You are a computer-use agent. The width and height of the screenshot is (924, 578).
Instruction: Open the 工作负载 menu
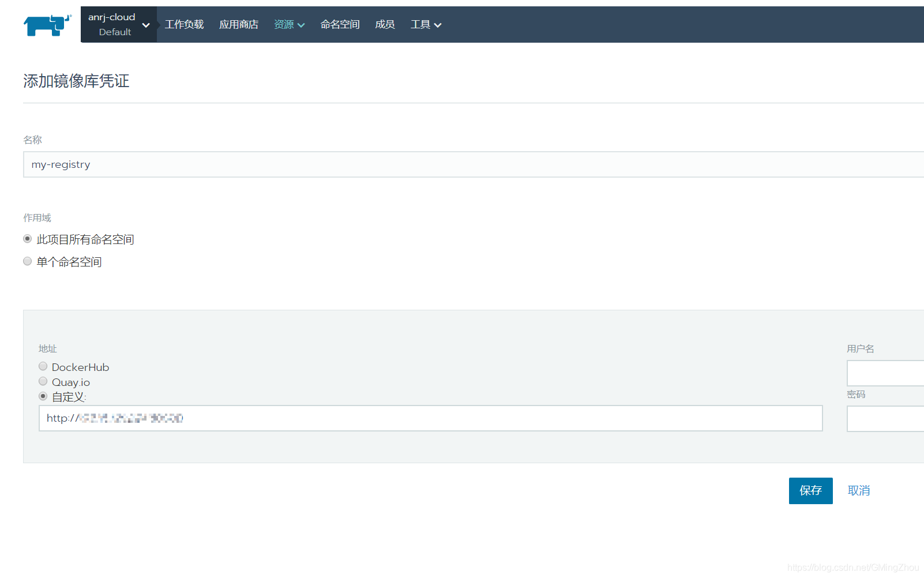(184, 24)
